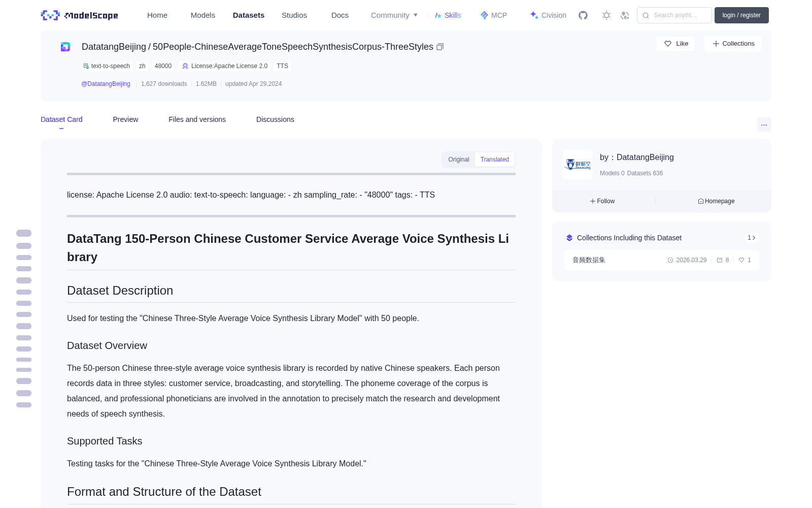Click DatatangBeijing in the dataset path
Image resolution: width=812 pixels, height=508 pixels.
click(114, 47)
